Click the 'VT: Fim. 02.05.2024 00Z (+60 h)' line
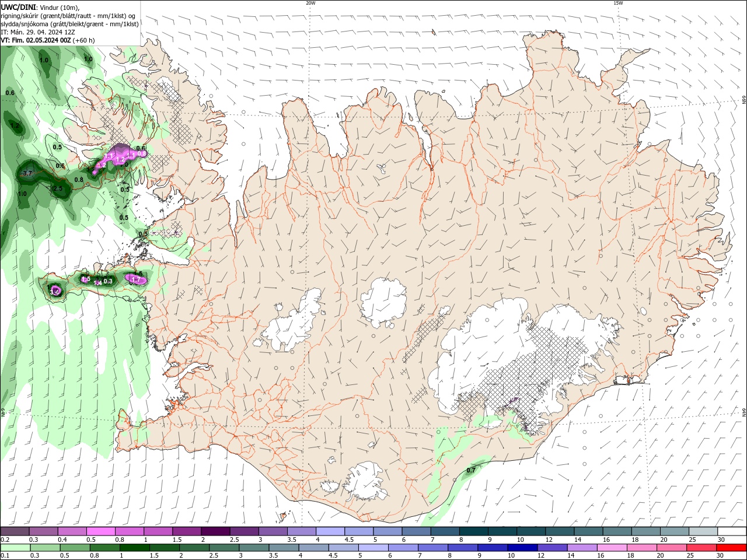The height and width of the screenshot is (560, 747). point(48,40)
